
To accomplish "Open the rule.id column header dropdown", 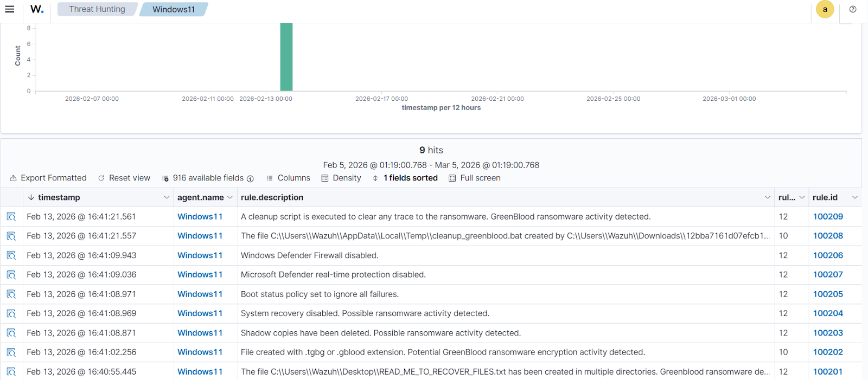I will [854, 197].
